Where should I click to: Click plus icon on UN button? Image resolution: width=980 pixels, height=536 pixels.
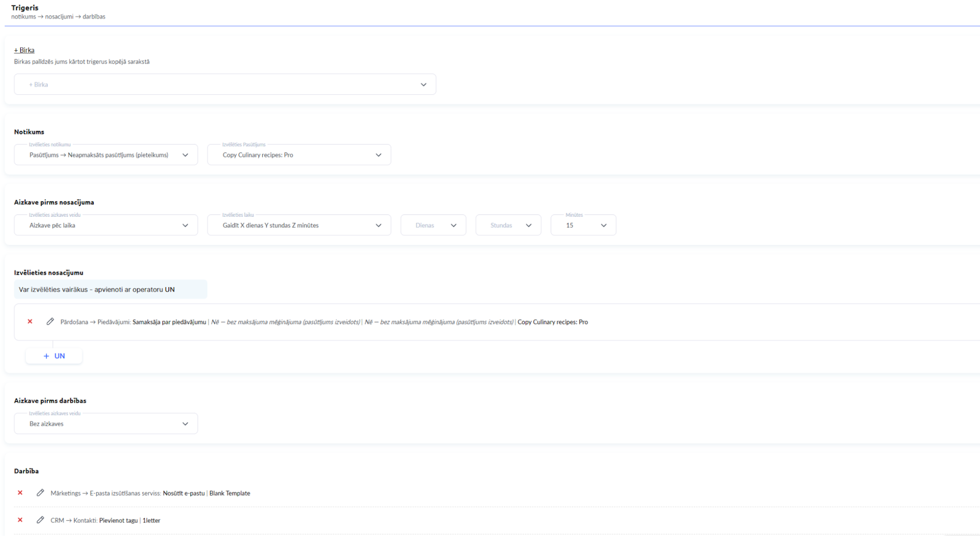[x=47, y=356]
